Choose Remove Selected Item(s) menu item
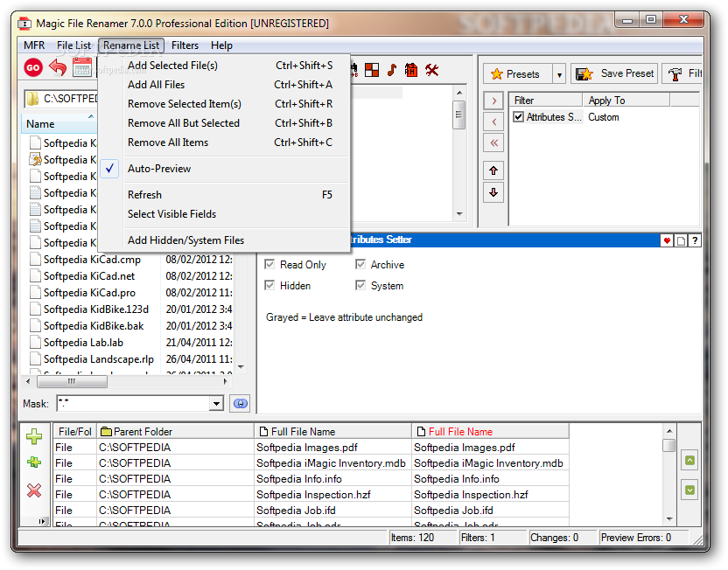The image size is (728, 570). coord(224,104)
